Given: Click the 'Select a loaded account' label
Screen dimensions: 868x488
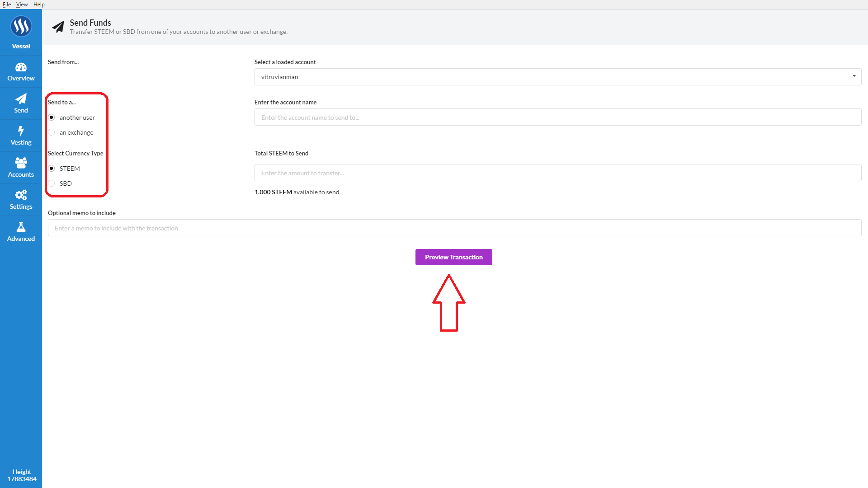Looking at the screenshot, I should [x=285, y=62].
